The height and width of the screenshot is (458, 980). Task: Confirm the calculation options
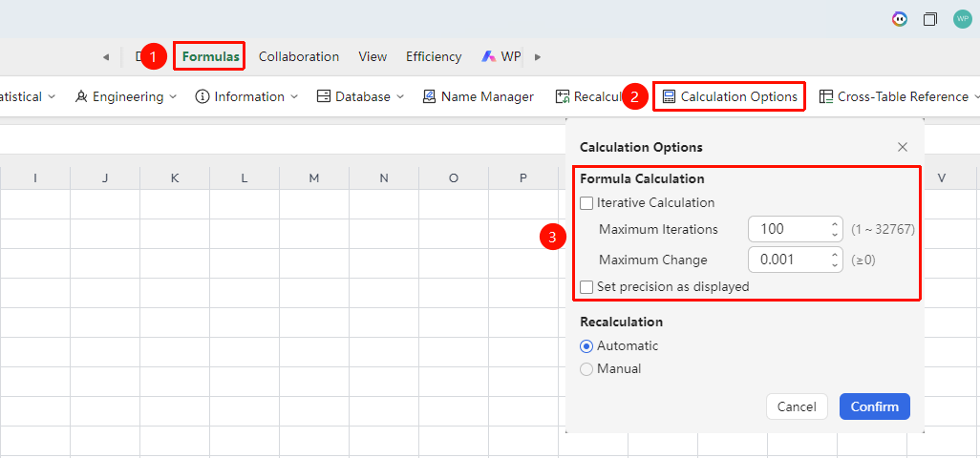(x=874, y=406)
